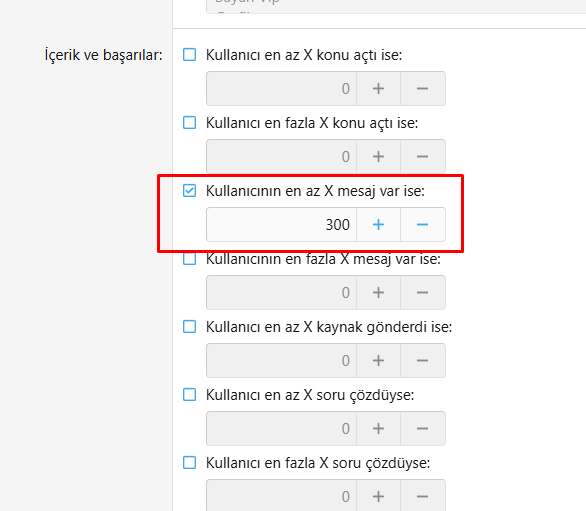This screenshot has height=511, width=586.
Task: Enable 'Kullanıcı en fazla X soru çözdüyse' checkbox
Action: click(189, 463)
